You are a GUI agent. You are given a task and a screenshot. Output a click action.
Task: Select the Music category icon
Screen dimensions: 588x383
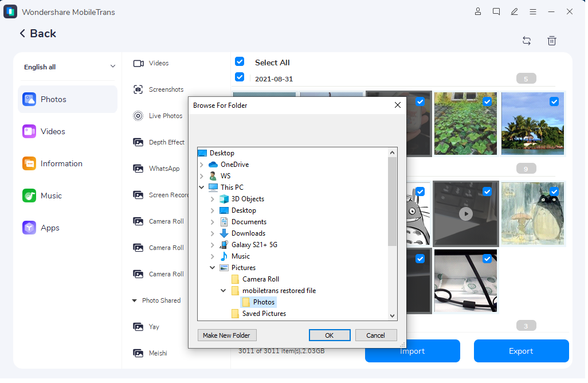pos(29,196)
